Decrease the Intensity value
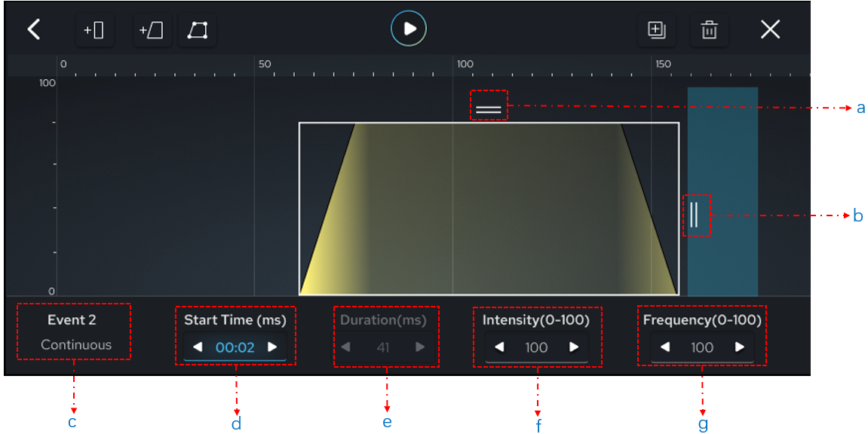Viewport: 868px width, 434px height. point(498,347)
